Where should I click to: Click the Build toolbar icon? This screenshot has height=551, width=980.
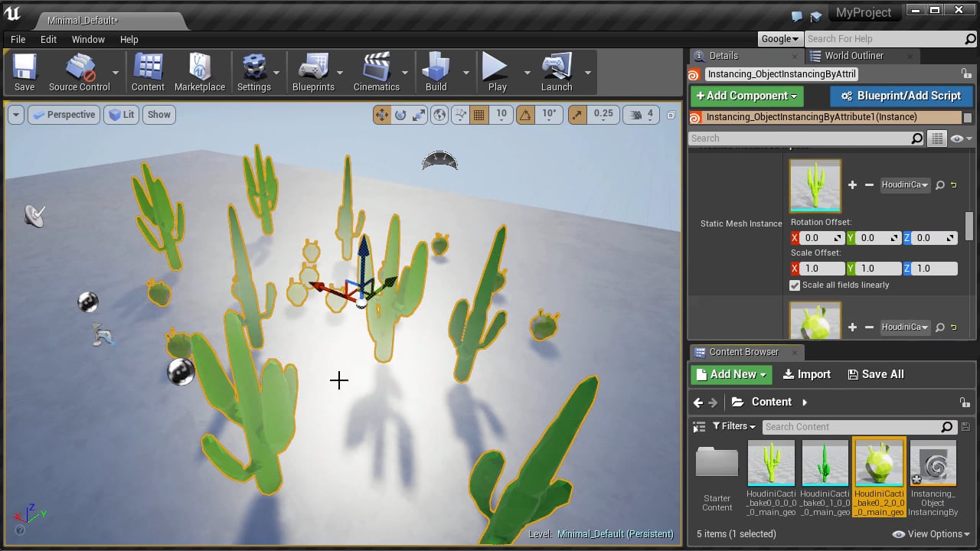(x=436, y=73)
